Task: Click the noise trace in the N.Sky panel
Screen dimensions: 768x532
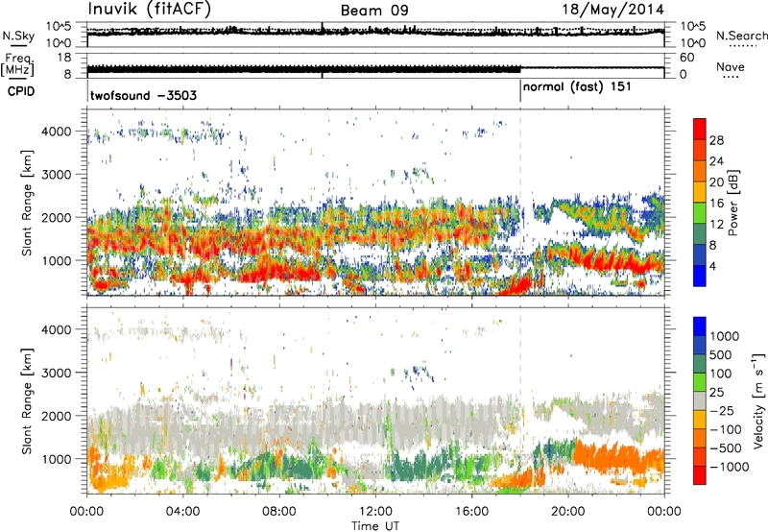Action: [x=375, y=32]
